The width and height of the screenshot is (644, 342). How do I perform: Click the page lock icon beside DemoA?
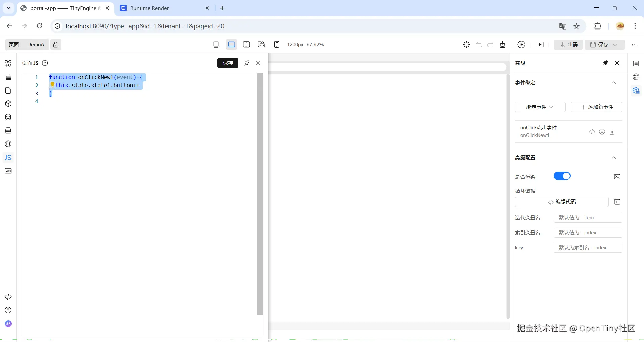[x=56, y=44]
